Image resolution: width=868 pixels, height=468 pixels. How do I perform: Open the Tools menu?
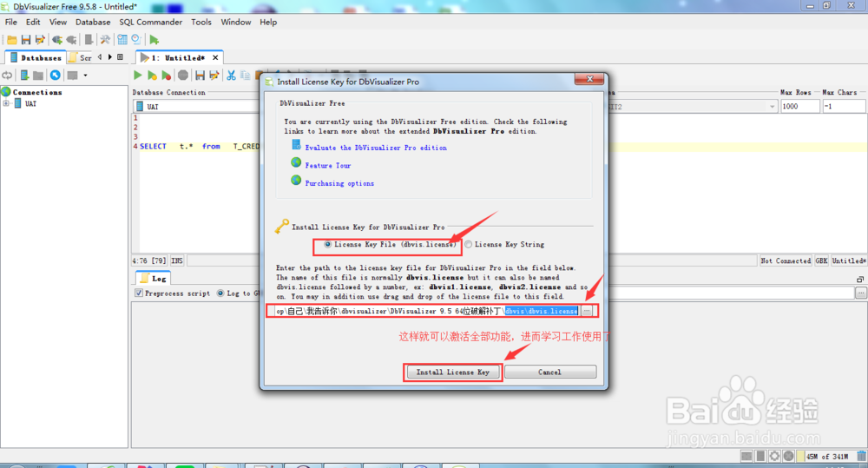pos(201,23)
